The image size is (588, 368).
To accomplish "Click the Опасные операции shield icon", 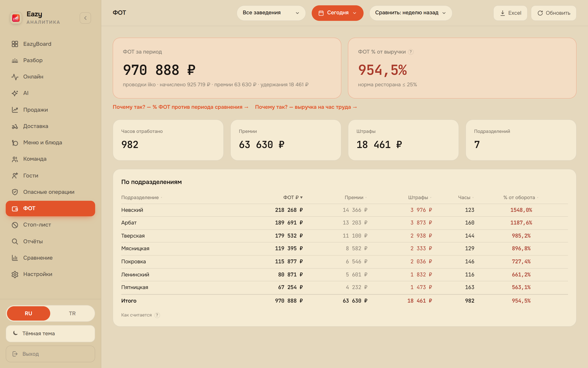I will coord(15,192).
